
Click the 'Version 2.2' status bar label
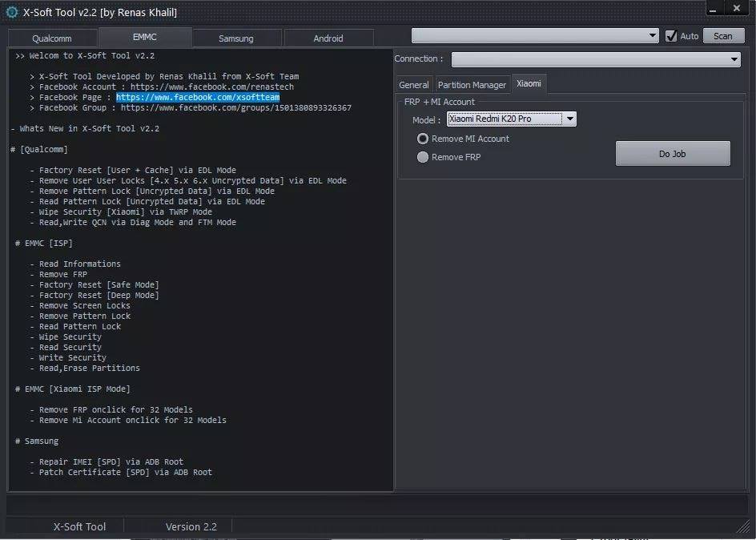(x=191, y=526)
